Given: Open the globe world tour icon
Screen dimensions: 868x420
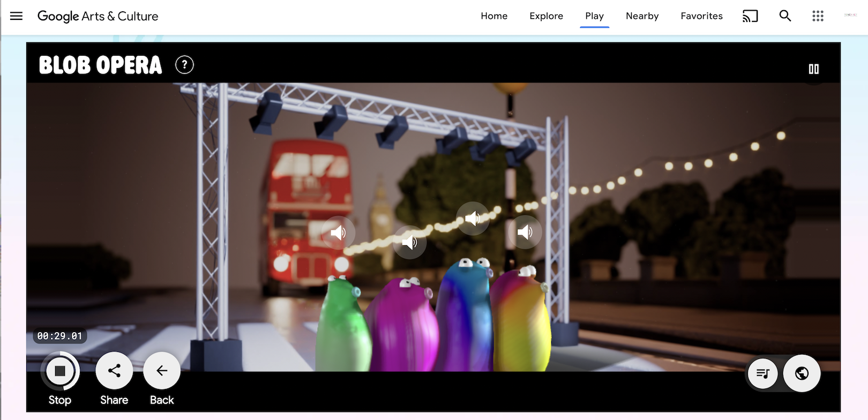Looking at the screenshot, I should pyautogui.click(x=802, y=373).
